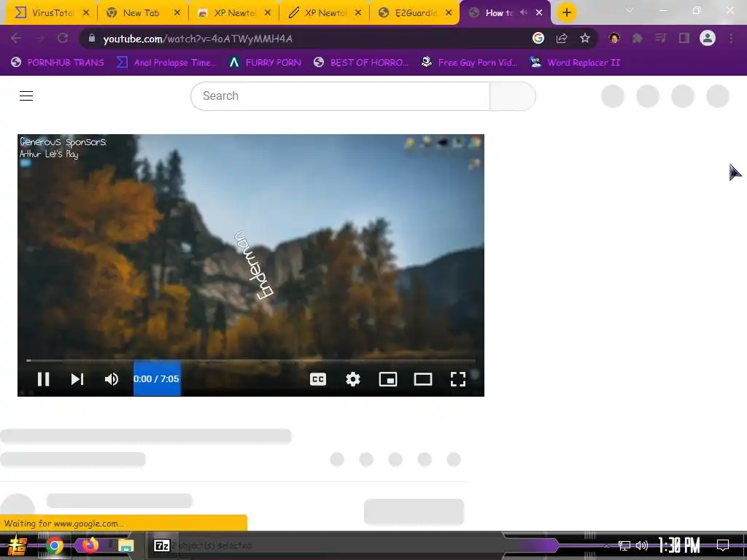Screen dimensions: 747x560
Task: Open system volume tray icon
Action: coord(642,545)
